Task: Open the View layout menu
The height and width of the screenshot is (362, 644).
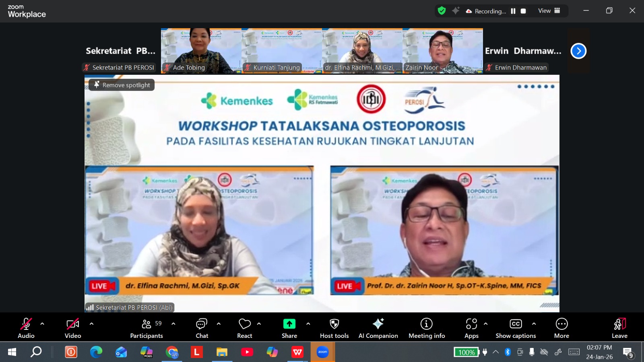Action: coord(549,11)
